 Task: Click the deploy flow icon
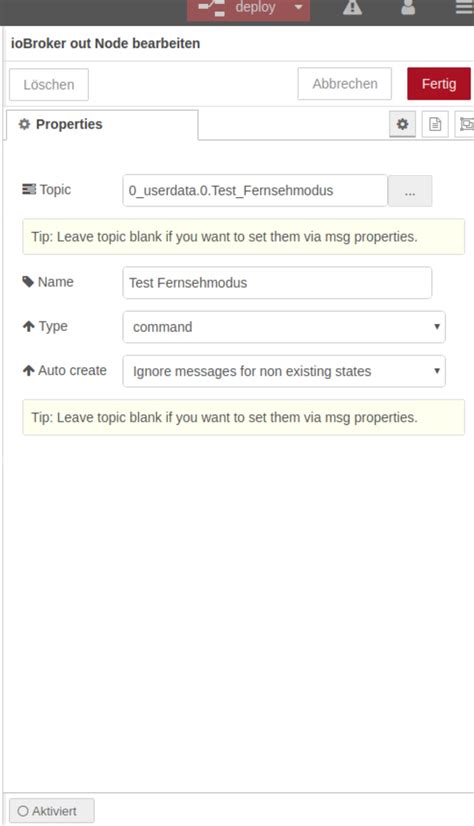pos(212,7)
